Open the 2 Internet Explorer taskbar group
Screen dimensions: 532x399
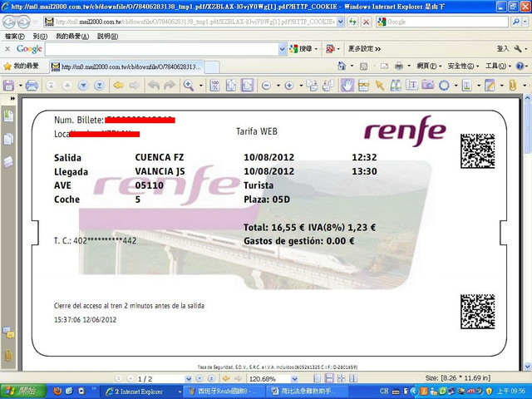pos(142,392)
